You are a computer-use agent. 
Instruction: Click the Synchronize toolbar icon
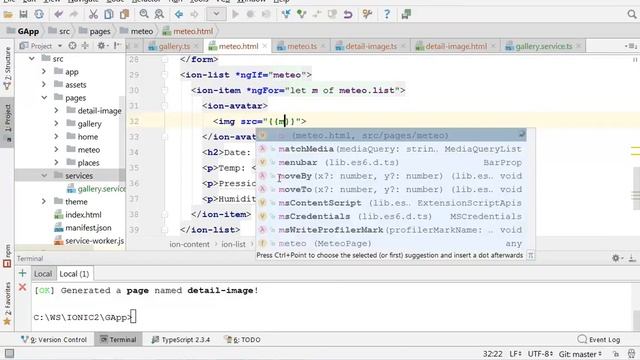[x=39, y=15]
